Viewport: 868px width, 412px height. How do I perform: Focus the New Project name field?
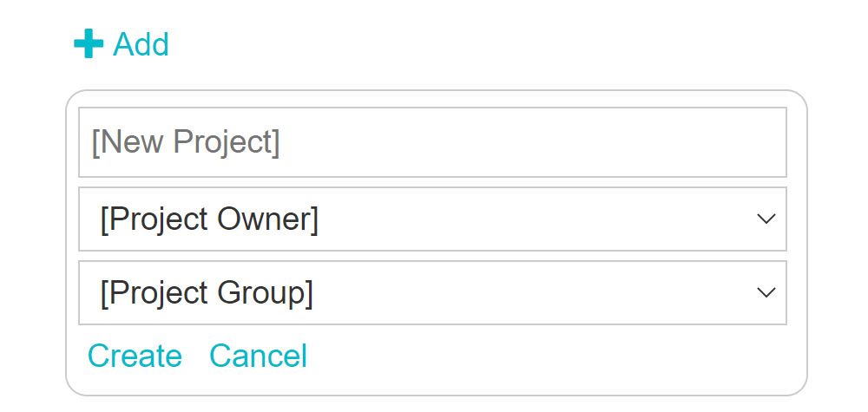432,142
